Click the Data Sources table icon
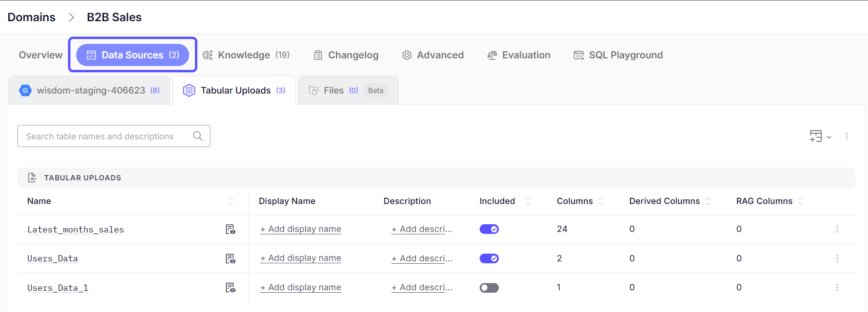 (x=91, y=55)
